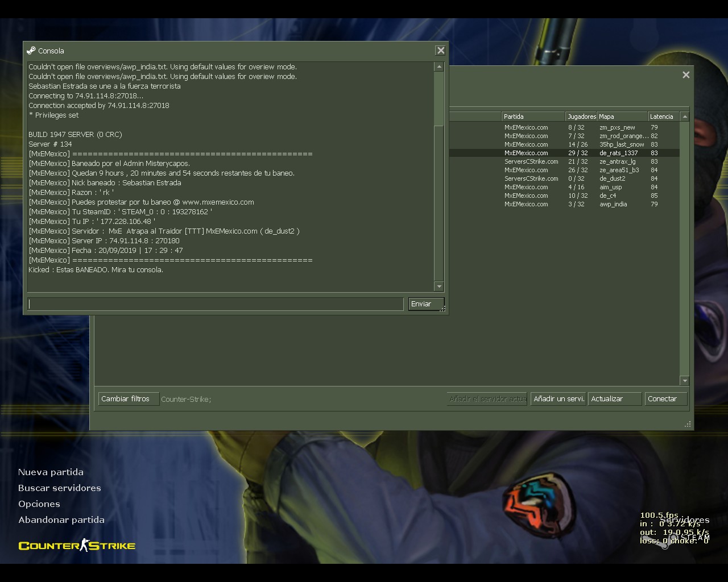The width and height of the screenshot is (728, 582).
Task: Sort servers by Mapa column header
Action: click(x=622, y=117)
